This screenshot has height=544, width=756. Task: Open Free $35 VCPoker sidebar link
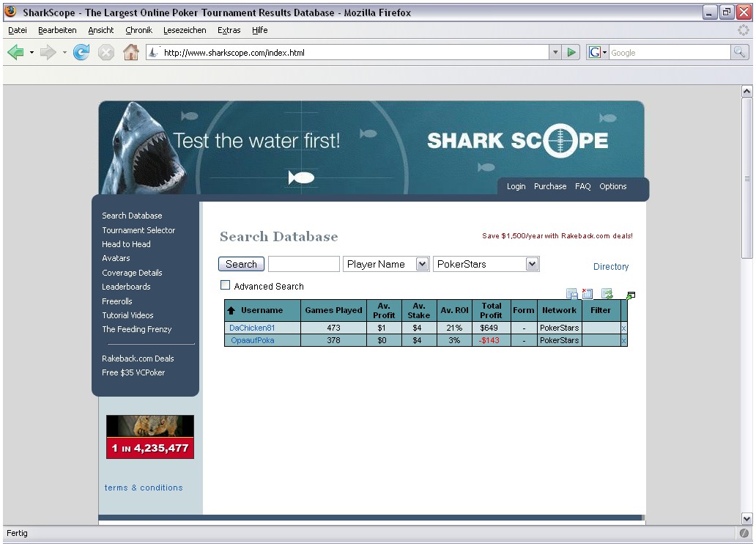point(133,372)
